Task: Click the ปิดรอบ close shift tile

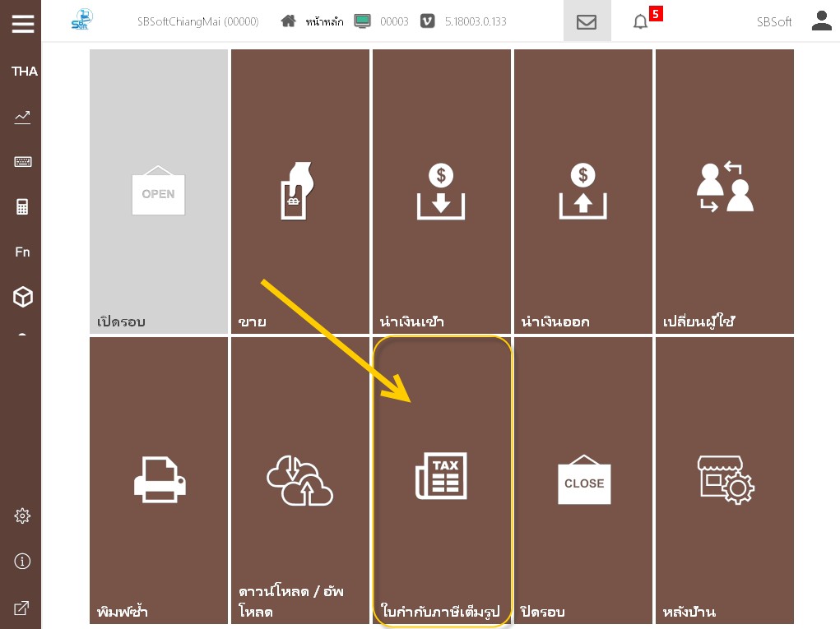Action: tap(583, 480)
